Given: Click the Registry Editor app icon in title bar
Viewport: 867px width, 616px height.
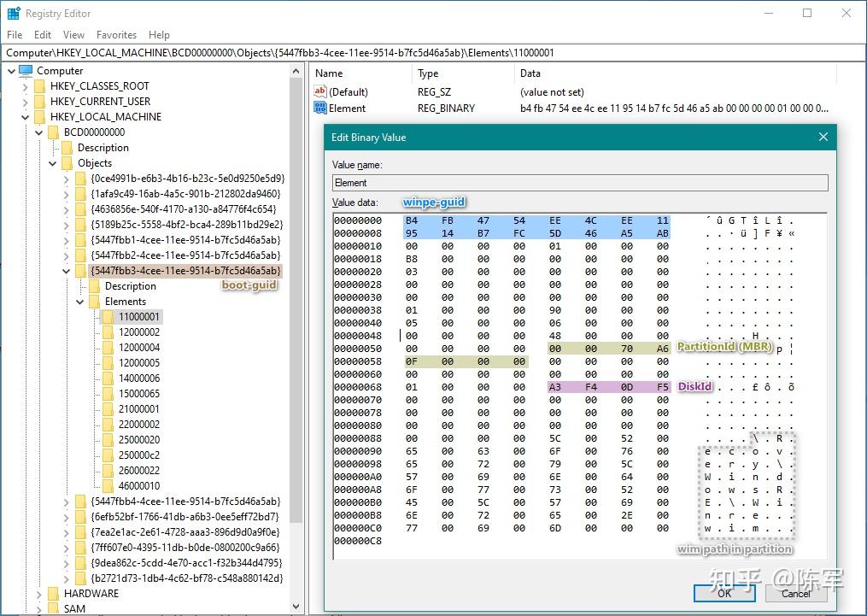Looking at the screenshot, I should click(13, 14).
